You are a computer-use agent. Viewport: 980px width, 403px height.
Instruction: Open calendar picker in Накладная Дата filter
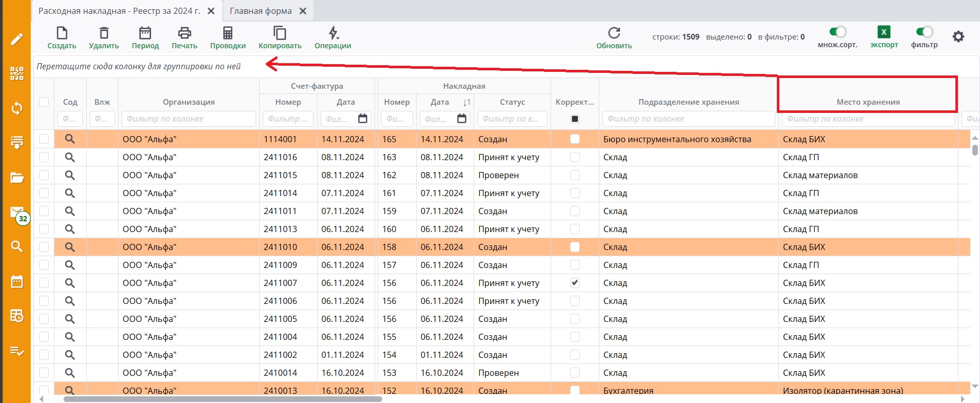[462, 119]
